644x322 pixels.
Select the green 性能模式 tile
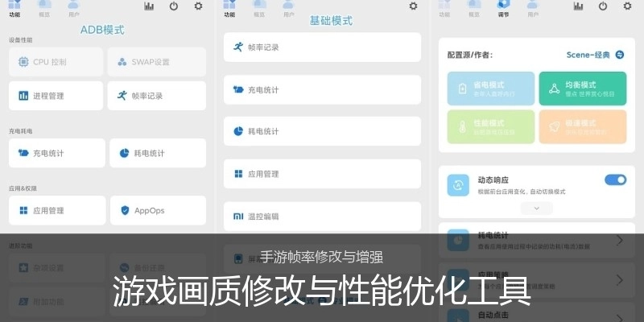(490, 126)
